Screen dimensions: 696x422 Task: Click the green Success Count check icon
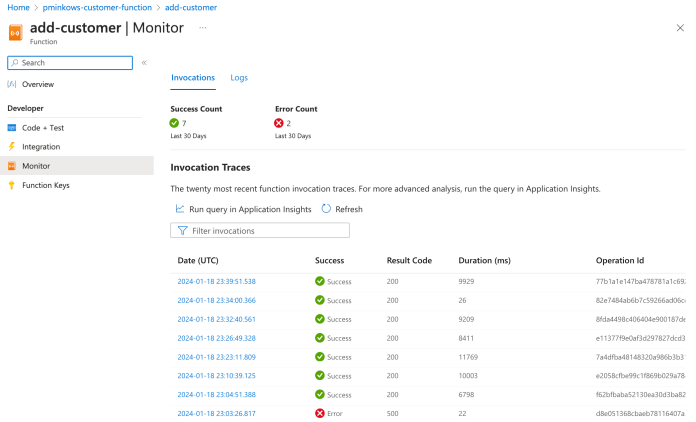(x=174, y=123)
